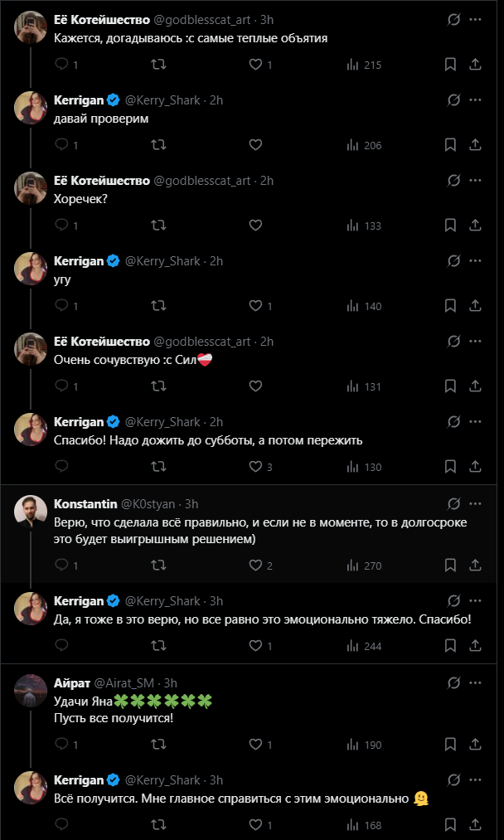Bookmark the "Очень сочувствую" tweet
Viewport: 504px width, 840px height.
pyautogui.click(x=450, y=386)
